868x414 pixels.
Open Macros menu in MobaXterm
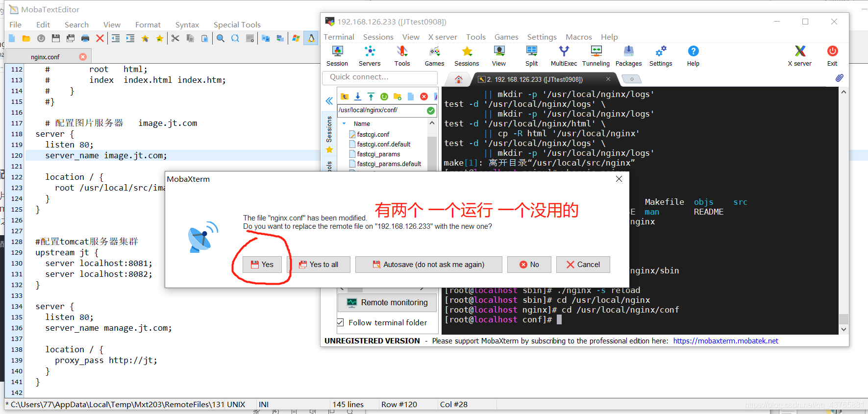tap(579, 37)
